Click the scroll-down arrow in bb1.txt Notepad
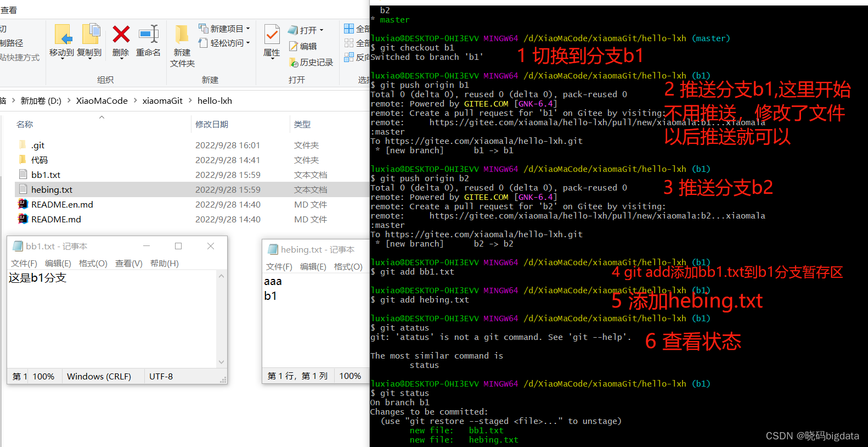 (222, 362)
